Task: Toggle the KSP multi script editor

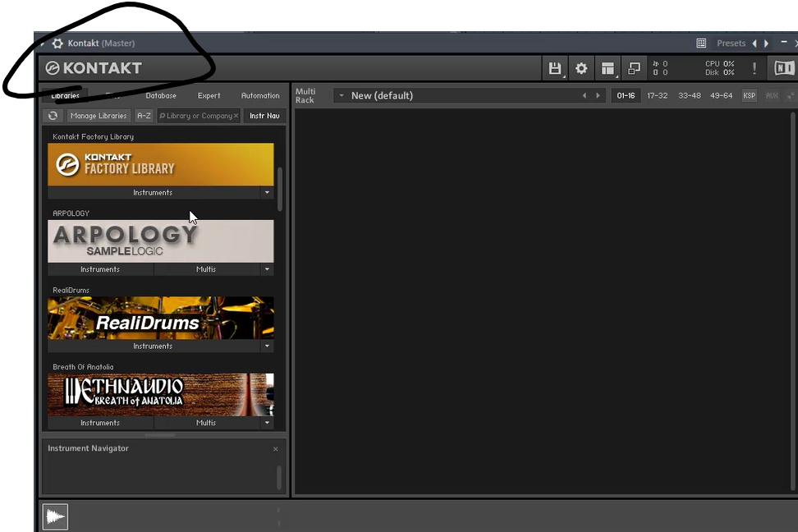Action: [x=749, y=95]
